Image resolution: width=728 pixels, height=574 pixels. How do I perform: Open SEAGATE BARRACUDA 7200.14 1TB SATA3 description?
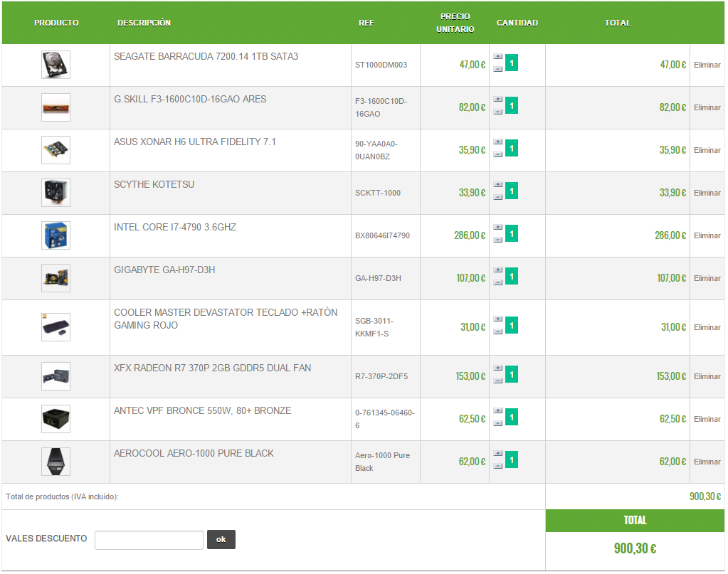(206, 57)
